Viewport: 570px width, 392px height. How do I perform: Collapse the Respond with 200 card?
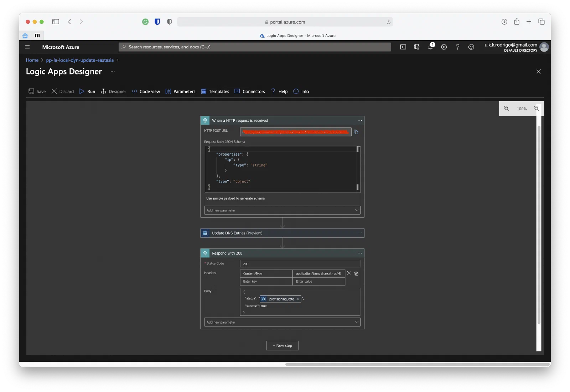tap(282, 253)
